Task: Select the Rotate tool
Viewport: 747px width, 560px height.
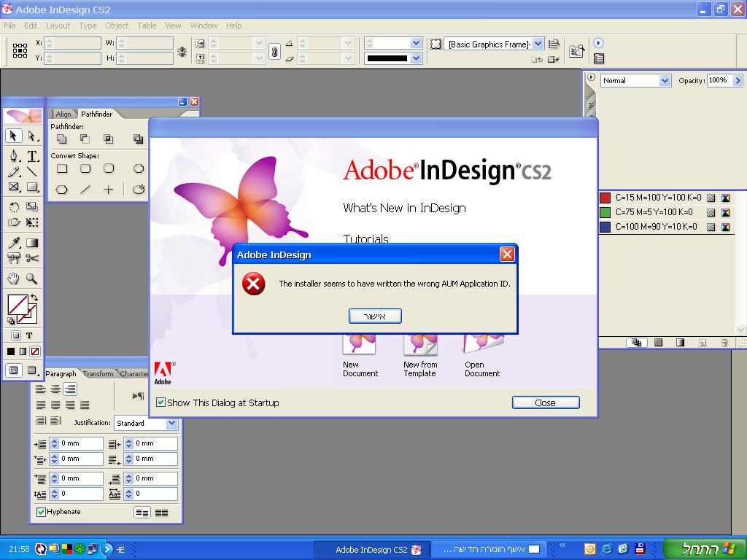Action: 15,206
